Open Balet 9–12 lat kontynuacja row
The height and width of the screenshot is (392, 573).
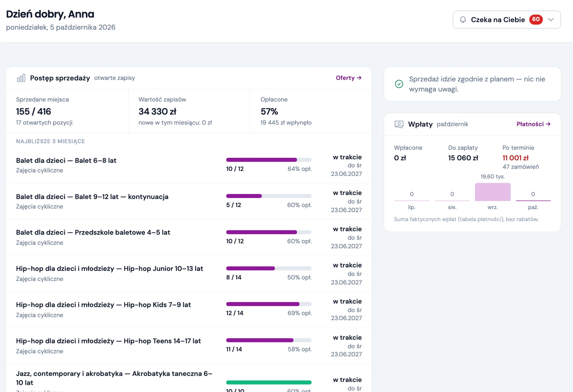click(189, 201)
